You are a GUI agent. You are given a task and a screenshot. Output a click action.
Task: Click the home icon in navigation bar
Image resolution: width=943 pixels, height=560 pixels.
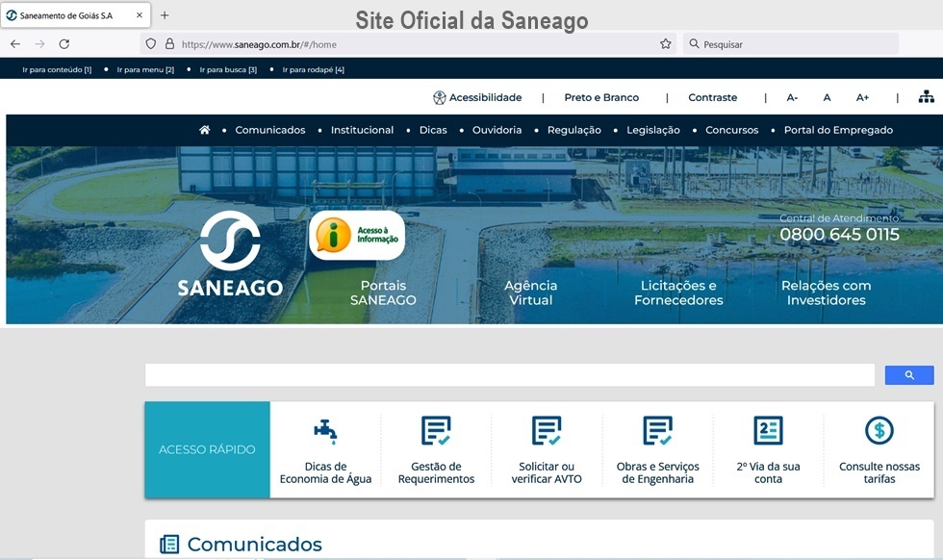tap(204, 130)
